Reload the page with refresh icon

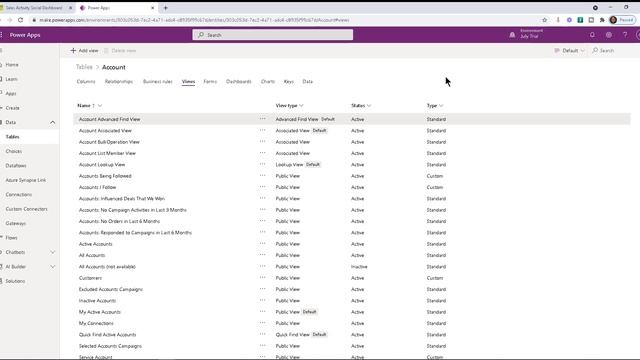(x=20, y=20)
